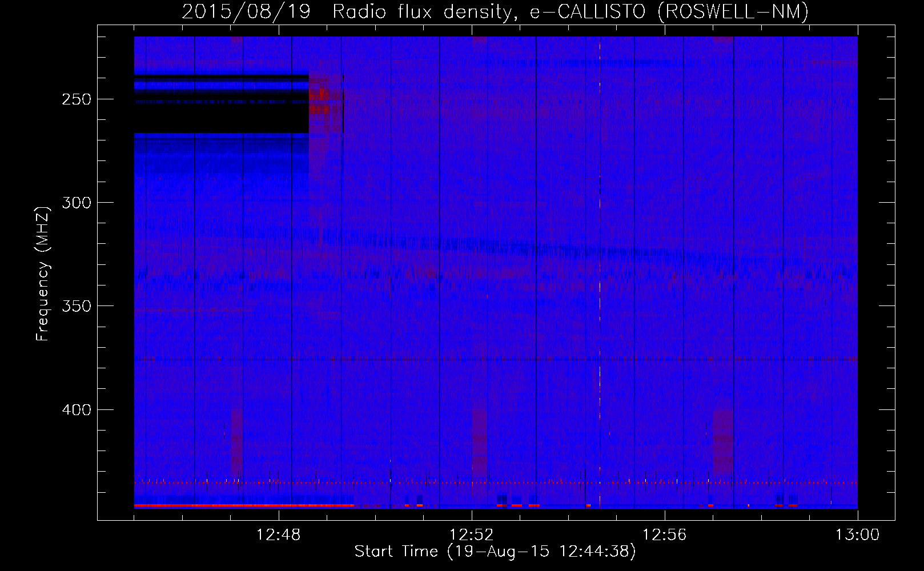Click the red horizontal band at the spectrogram bottom left
The image size is (924, 571).
(244, 506)
